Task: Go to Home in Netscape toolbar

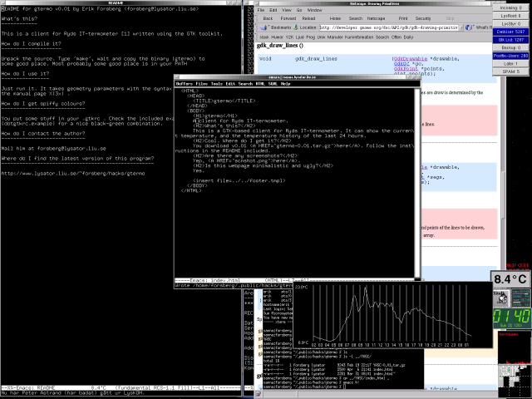Action: coord(334,17)
